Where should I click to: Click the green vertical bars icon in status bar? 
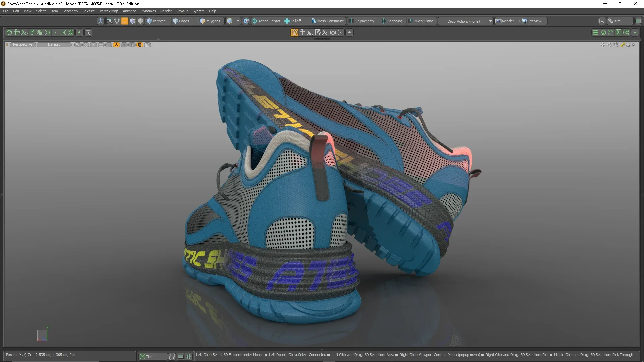tap(189, 357)
